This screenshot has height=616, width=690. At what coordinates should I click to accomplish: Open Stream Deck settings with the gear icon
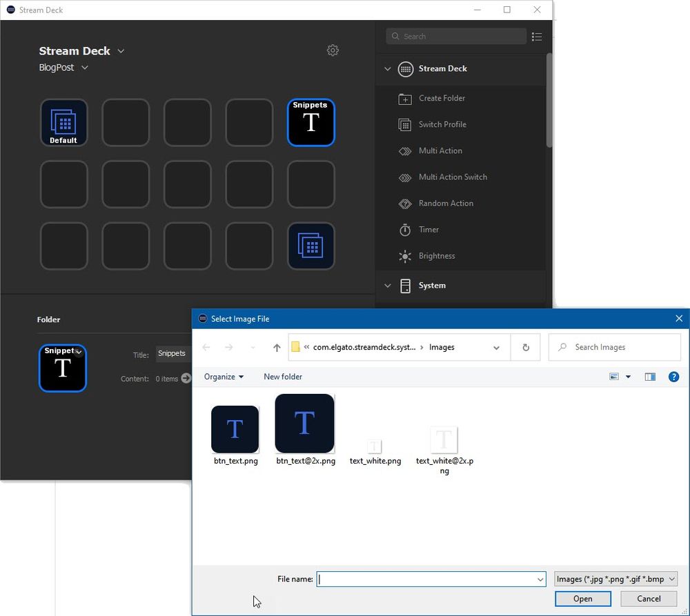(333, 50)
